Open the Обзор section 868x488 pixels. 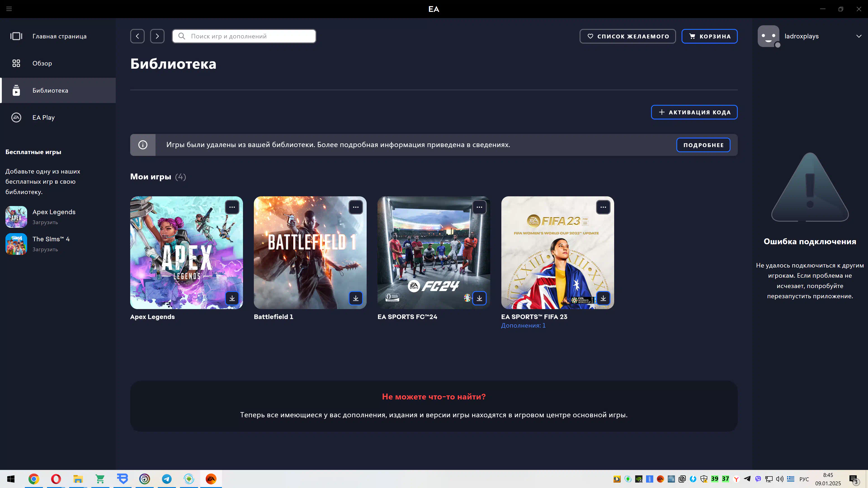58,63
